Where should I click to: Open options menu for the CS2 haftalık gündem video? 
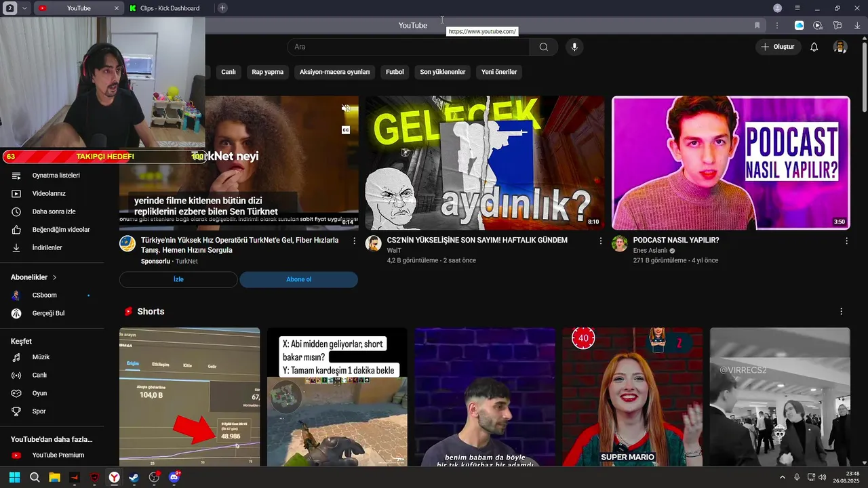(600, 241)
